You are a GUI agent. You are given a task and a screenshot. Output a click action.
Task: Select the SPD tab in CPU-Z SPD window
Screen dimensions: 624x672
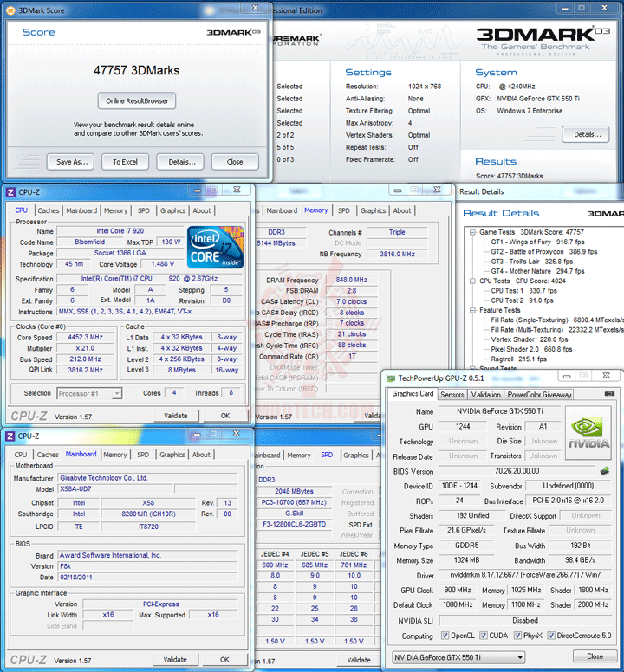(327, 456)
